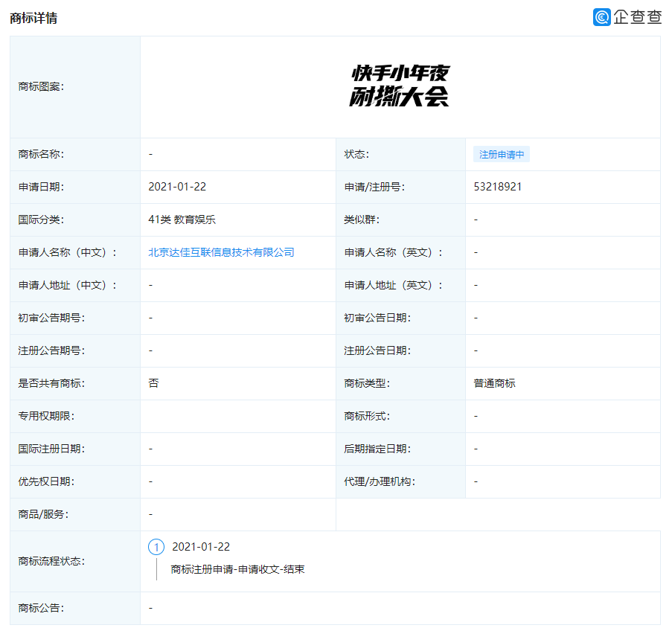Click the 初审公告日期 label
672x628 pixels.
[377, 318]
